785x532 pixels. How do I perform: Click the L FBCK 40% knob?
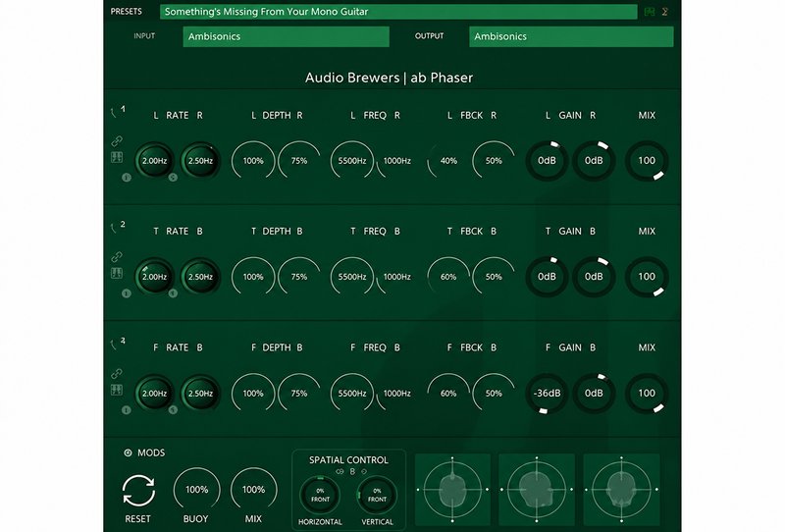click(448, 161)
